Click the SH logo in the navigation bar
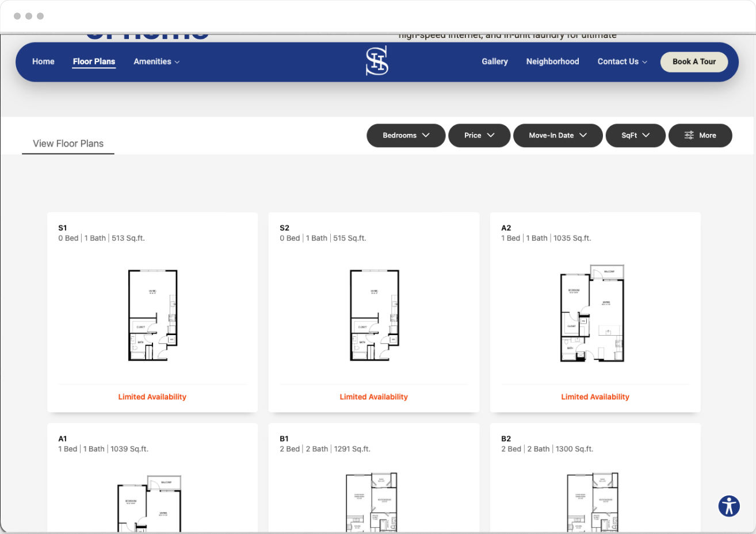Image resolution: width=756 pixels, height=534 pixels. click(377, 62)
